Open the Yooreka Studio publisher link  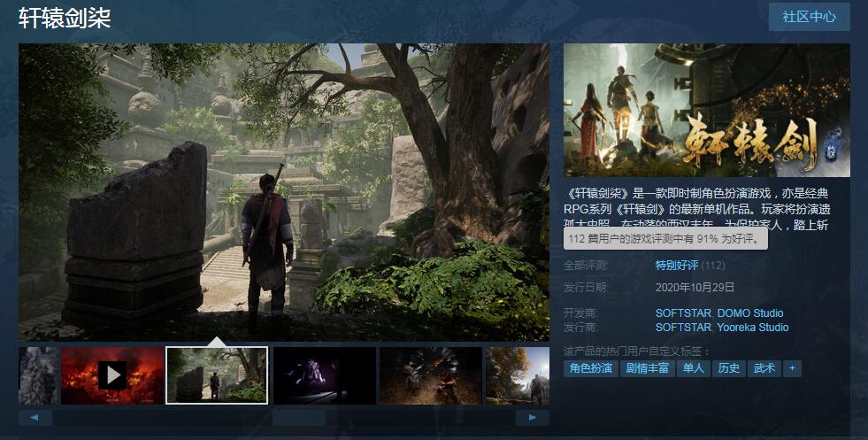[752, 328]
